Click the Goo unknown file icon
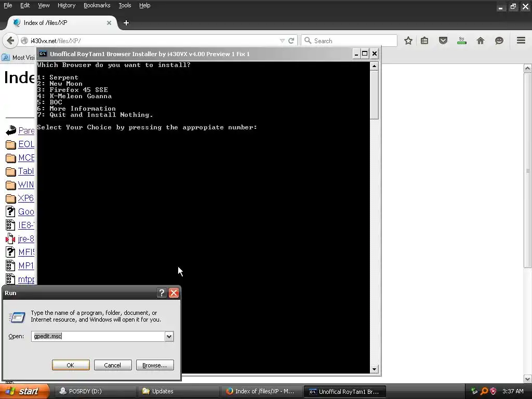The image size is (532, 399). click(10, 212)
